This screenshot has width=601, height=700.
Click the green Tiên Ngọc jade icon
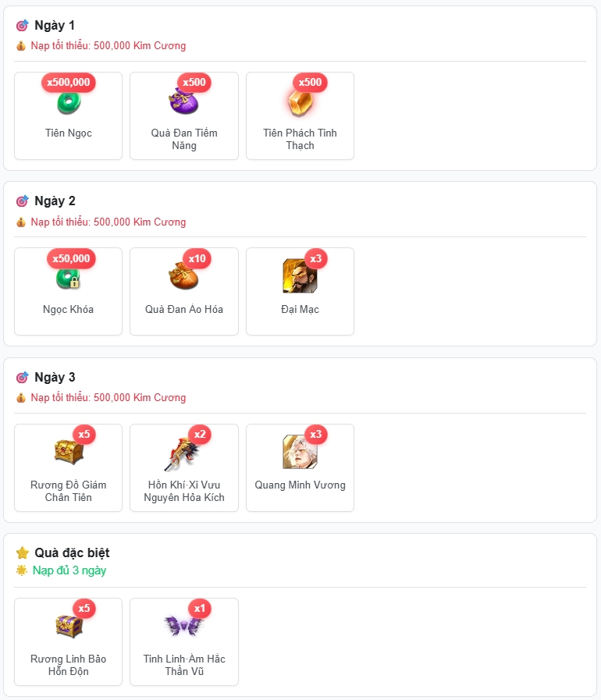pos(69,103)
